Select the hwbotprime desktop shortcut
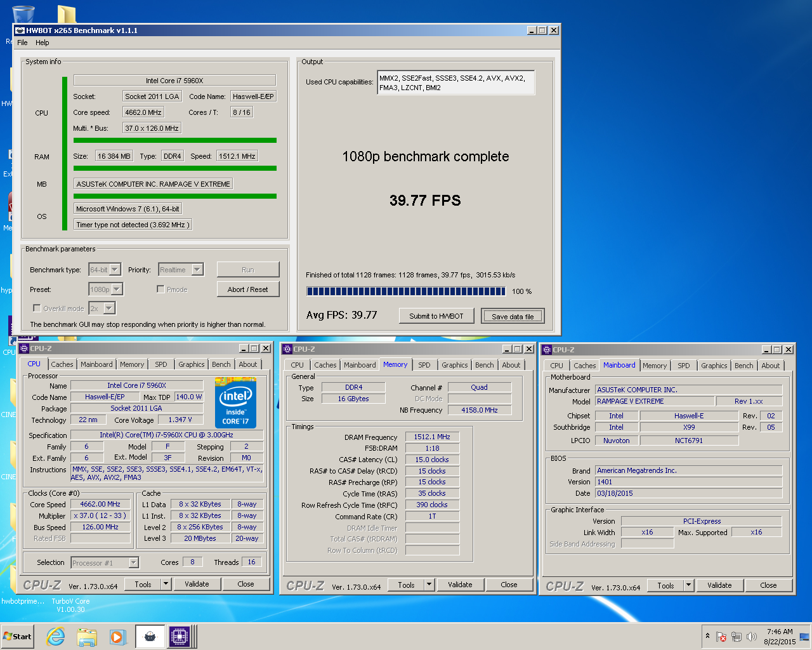812x650 pixels. click(x=23, y=601)
